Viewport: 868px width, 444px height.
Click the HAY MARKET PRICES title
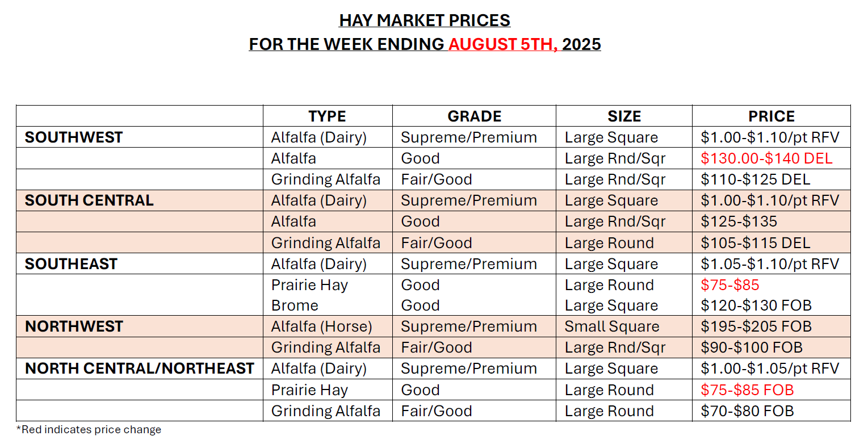425,21
